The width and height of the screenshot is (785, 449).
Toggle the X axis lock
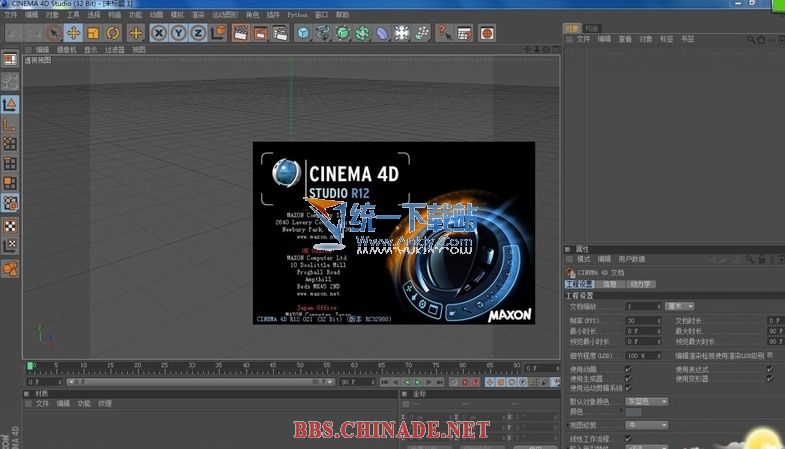pos(159,33)
